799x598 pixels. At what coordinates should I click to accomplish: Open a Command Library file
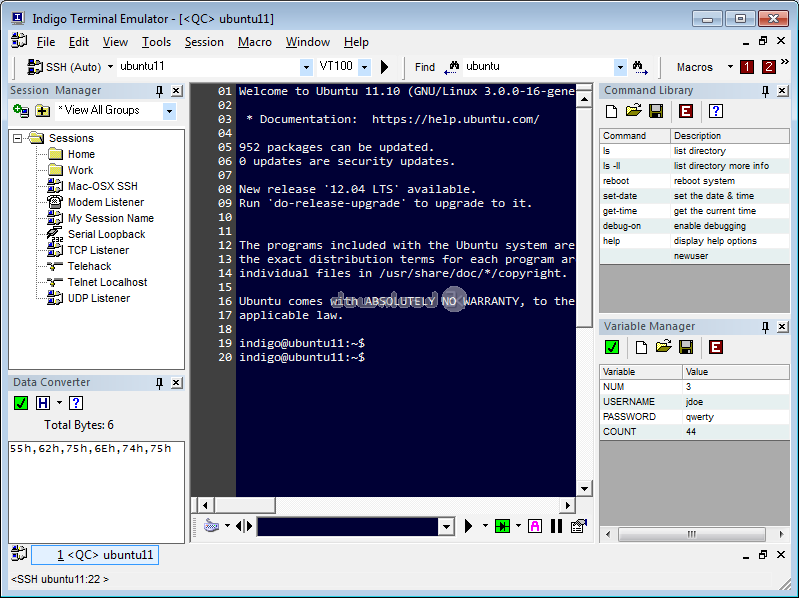633,111
